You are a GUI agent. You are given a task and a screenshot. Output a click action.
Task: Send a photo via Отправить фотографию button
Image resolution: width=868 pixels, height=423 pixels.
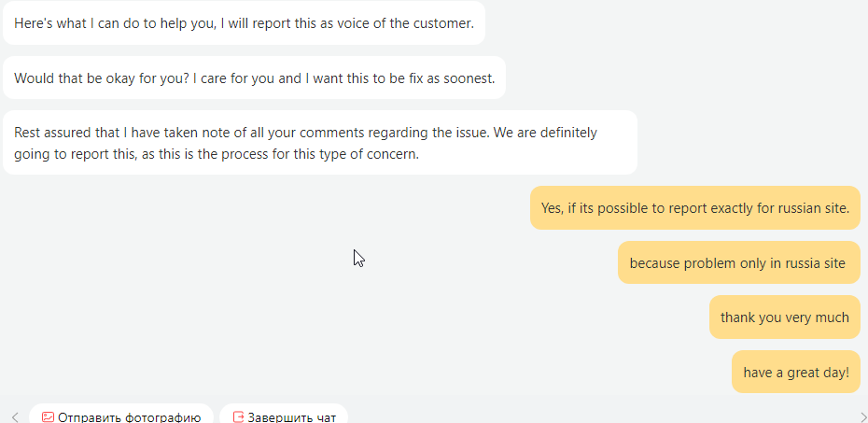click(121, 414)
